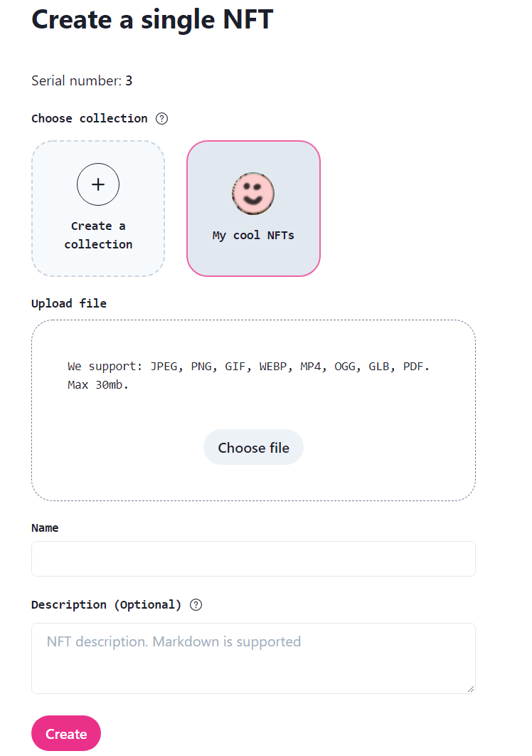The height and width of the screenshot is (756, 532).
Task: Click the textarea resize handle corner
Action: pyautogui.click(x=471, y=689)
